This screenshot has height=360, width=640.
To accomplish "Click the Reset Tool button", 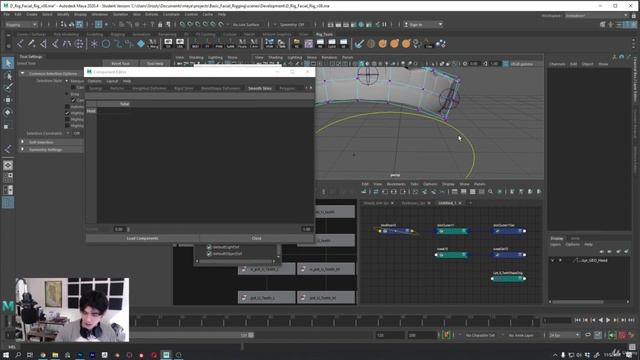I will coord(120,64).
